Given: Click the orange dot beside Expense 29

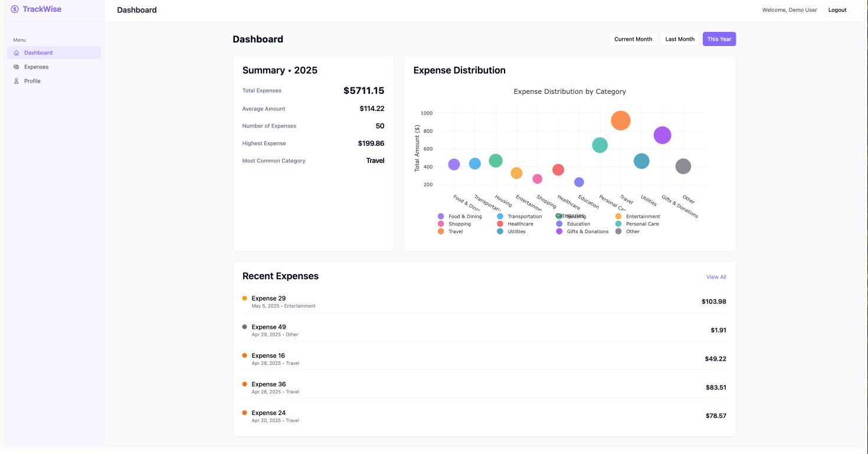Looking at the screenshot, I should (x=244, y=298).
